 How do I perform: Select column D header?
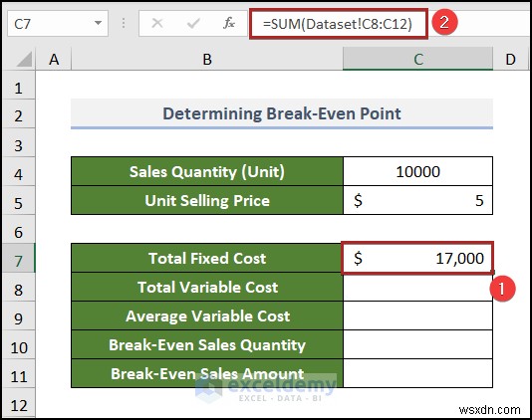[511, 60]
